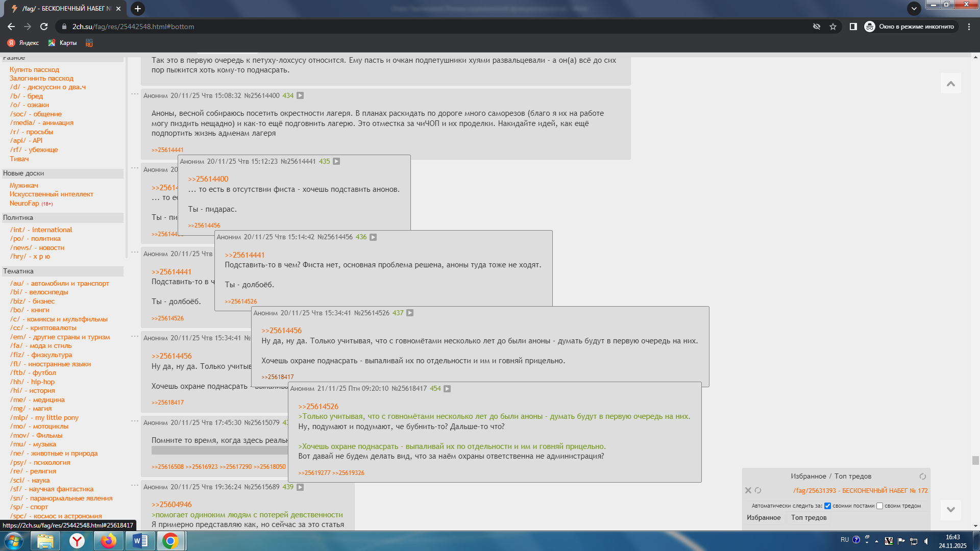
Task: Switch to the 'Топ тредов' tab
Action: (x=808, y=517)
